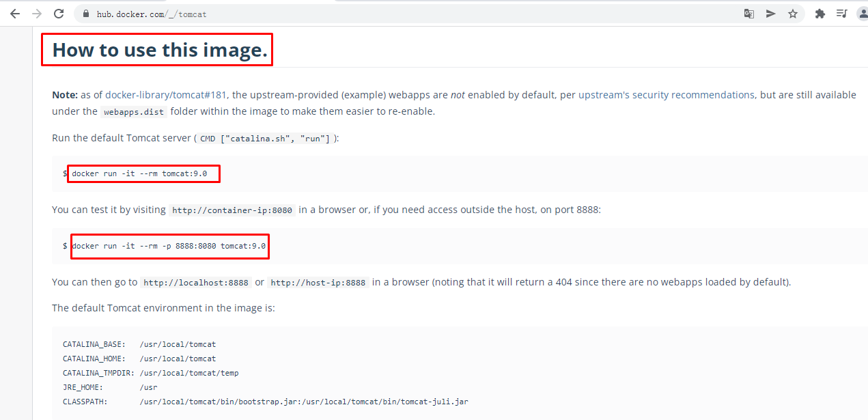The width and height of the screenshot is (868, 420).
Task: Click the http://host-ip:8888 inline code
Action: pyautogui.click(x=318, y=283)
